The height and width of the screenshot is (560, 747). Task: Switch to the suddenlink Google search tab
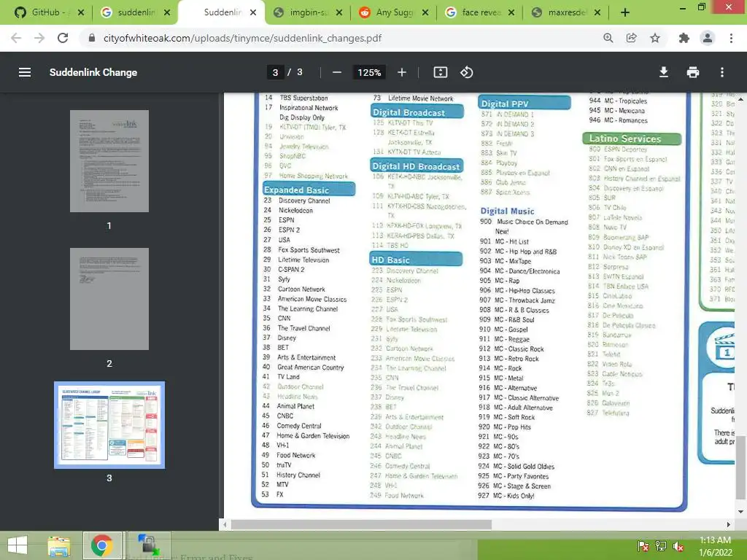pyautogui.click(x=136, y=12)
